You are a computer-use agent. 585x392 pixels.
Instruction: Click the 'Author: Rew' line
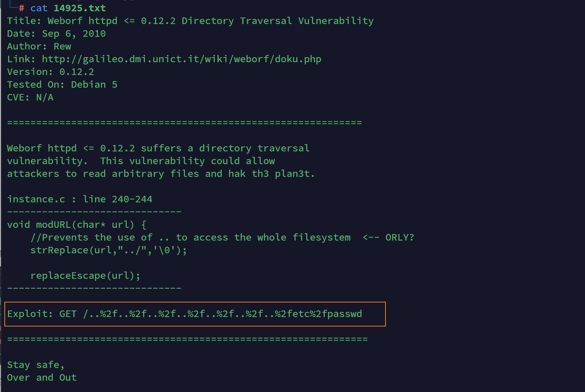39,46
